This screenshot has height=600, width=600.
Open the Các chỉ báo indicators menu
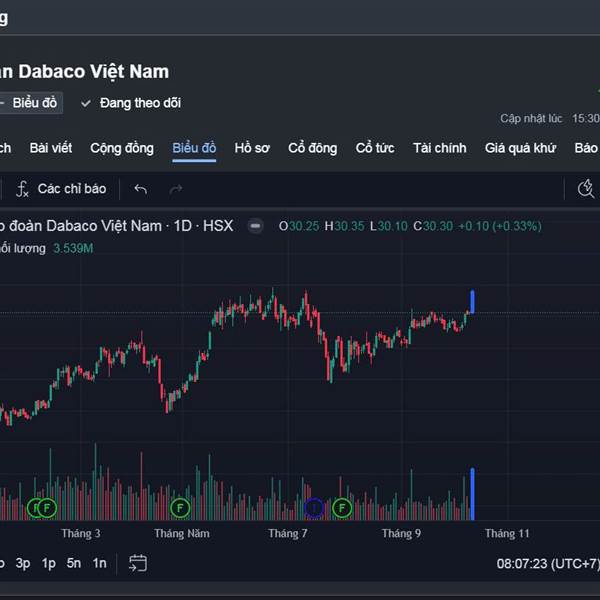(x=61, y=189)
